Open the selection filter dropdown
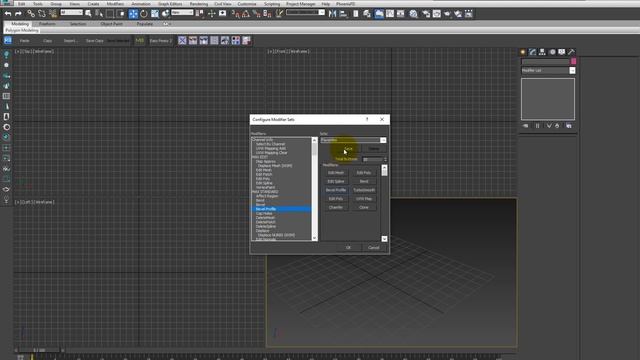The image size is (640, 360). tap(71, 13)
